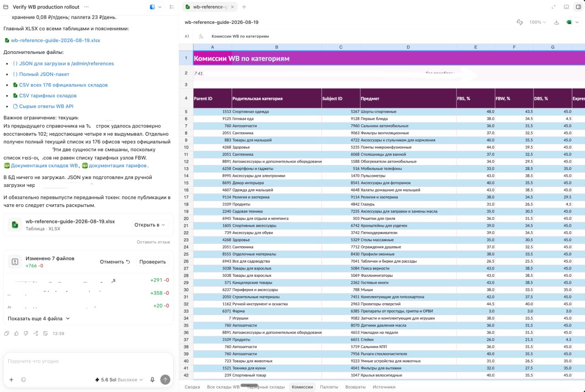Viewport: 585px width, 392px height.
Task: Copy the message with the copy icon
Action: [x=6, y=334]
